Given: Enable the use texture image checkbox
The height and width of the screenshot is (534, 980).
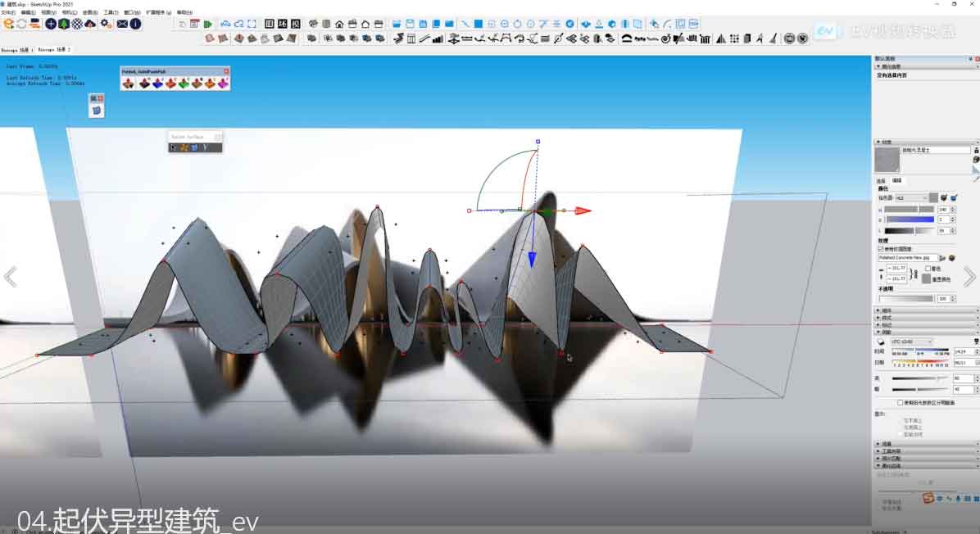Looking at the screenshot, I should coord(881,248).
